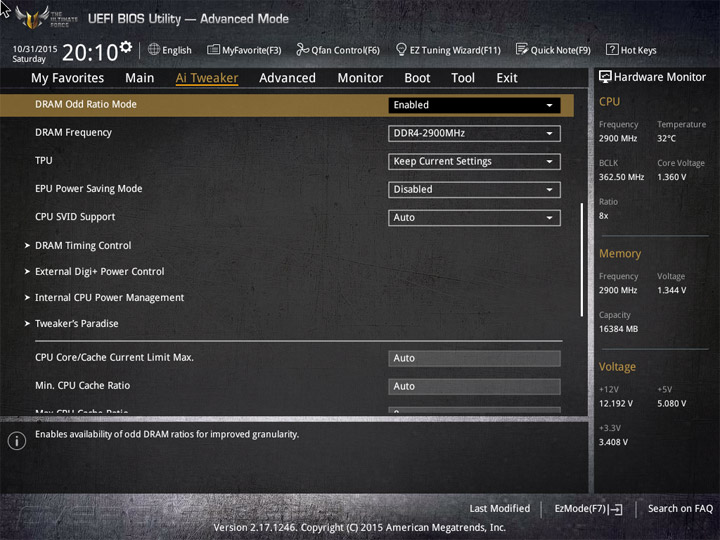Open the CPU SVID Support dropdown
This screenshot has width=720, height=540.
[474, 218]
